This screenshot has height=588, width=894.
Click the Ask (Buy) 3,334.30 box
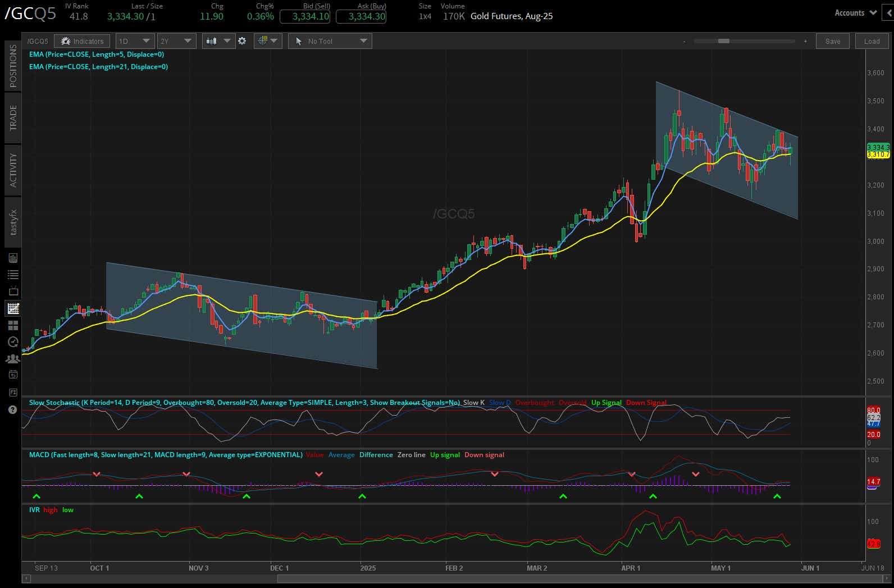(361, 16)
